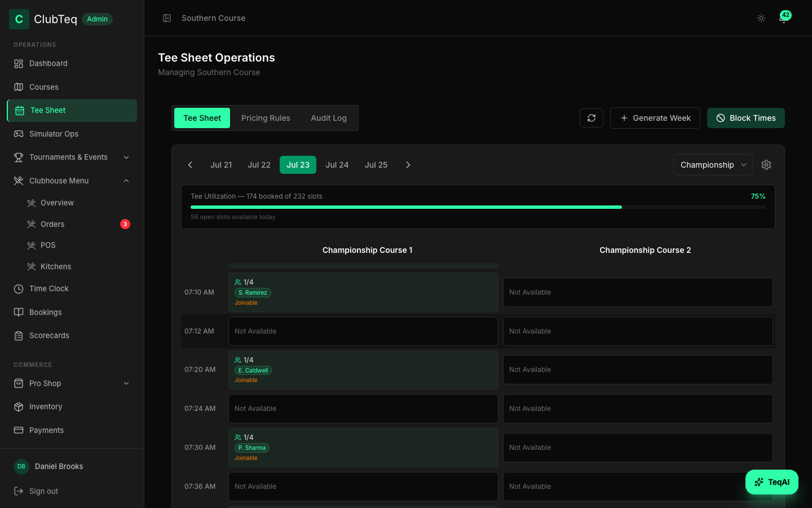
Task: Toggle the light/dark theme sun icon
Action: pyautogui.click(x=761, y=18)
